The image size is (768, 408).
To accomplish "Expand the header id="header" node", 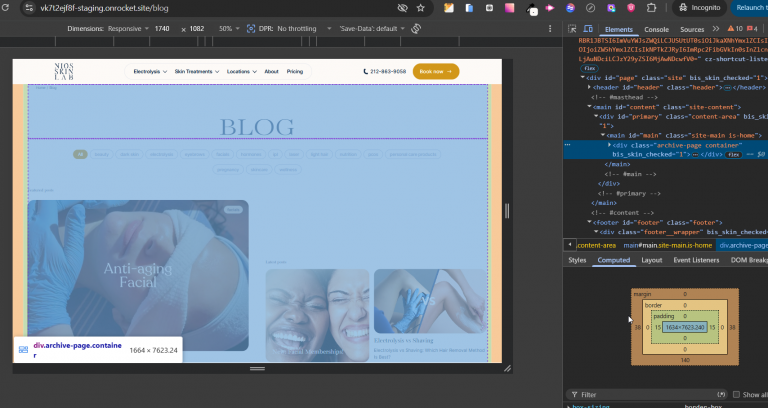I will point(589,87).
